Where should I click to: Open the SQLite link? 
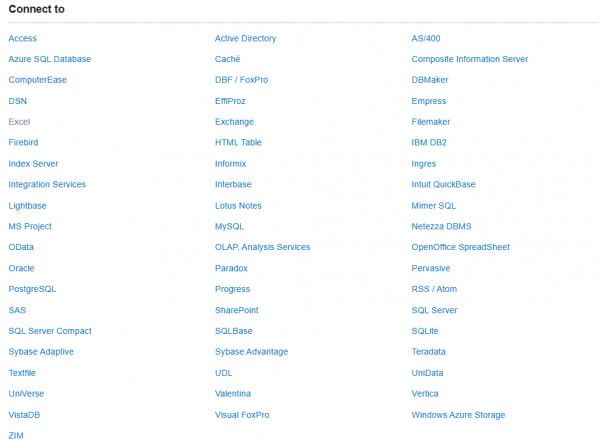pos(425,331)
